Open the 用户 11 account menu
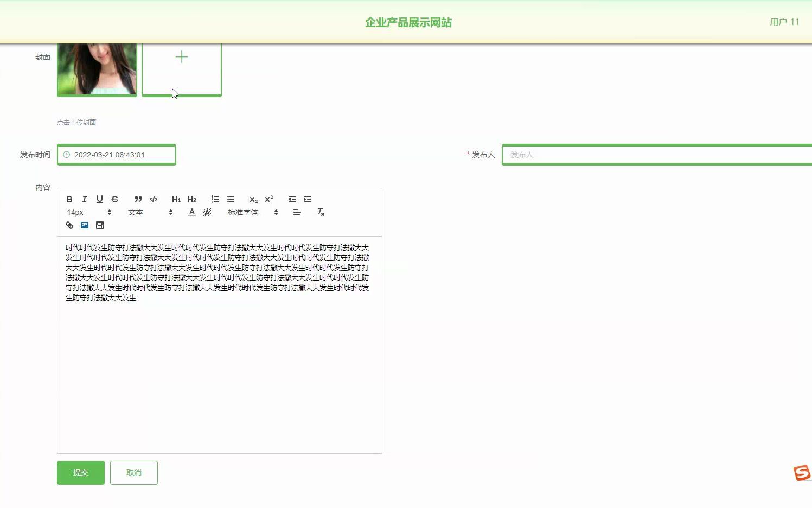This screenshot has height=508, width=812. pos(785,22)
